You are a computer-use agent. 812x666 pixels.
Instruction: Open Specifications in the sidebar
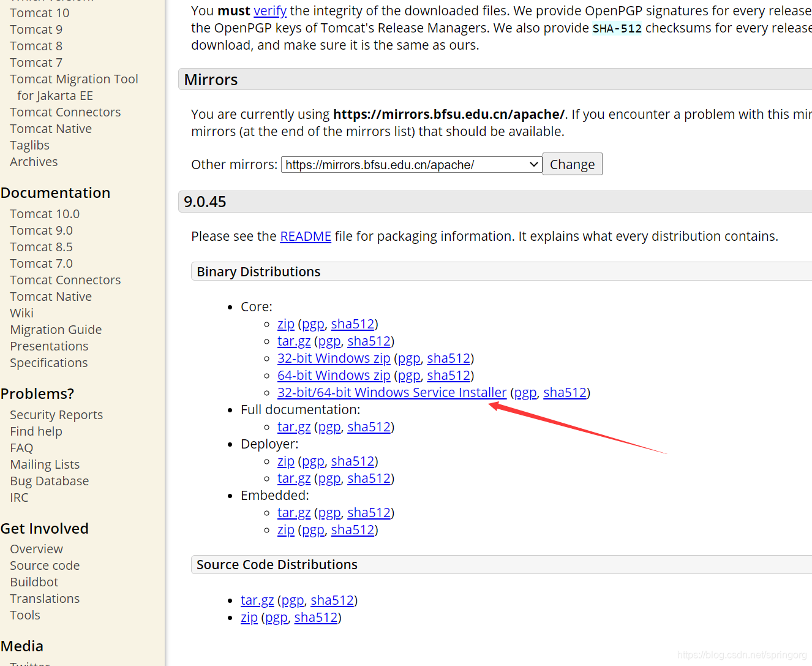pyautogui.click(x=49, y=363)
